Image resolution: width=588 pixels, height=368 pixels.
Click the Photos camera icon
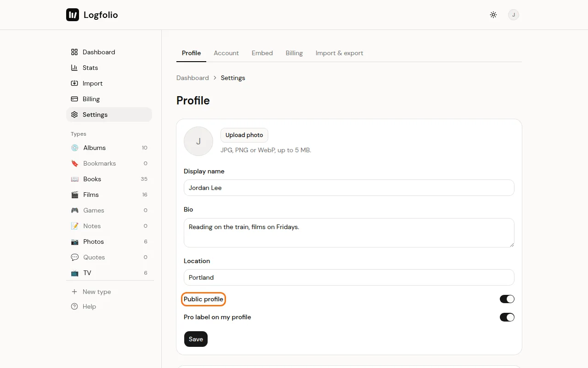(74, 241)
